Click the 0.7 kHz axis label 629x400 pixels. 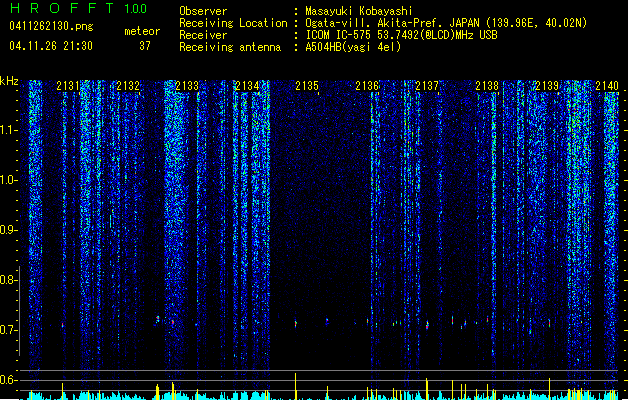pyautogui.click(x=9, y=330)
